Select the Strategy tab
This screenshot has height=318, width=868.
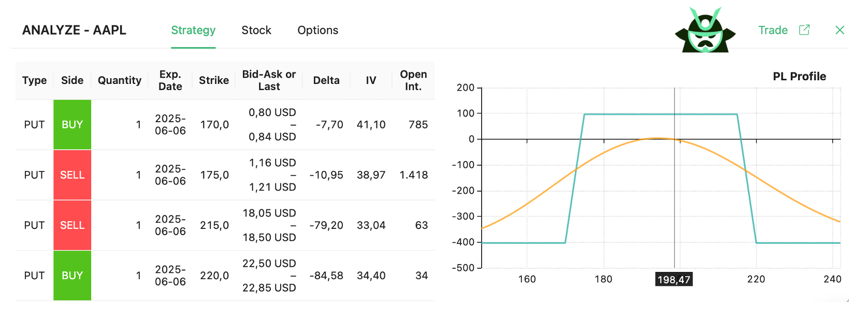193,30
